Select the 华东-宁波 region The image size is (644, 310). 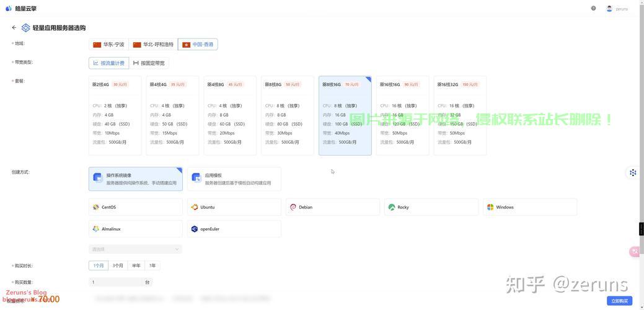point(108,45)
